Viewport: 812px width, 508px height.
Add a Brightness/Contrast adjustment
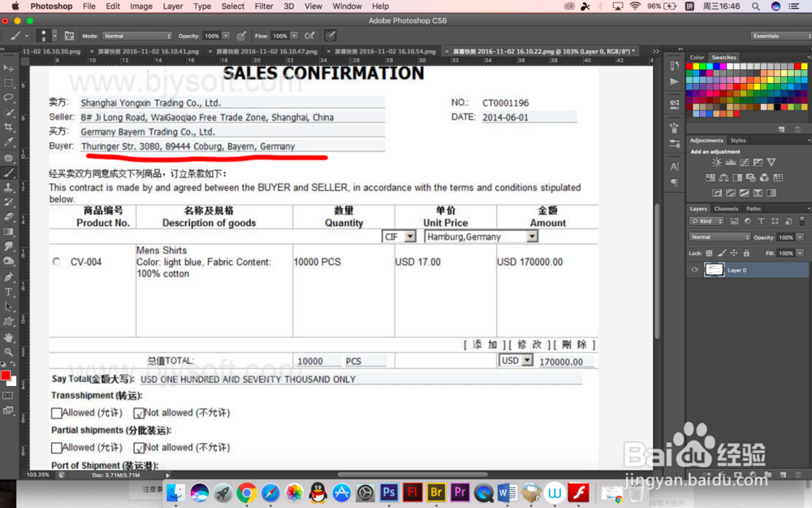point(716,163)
